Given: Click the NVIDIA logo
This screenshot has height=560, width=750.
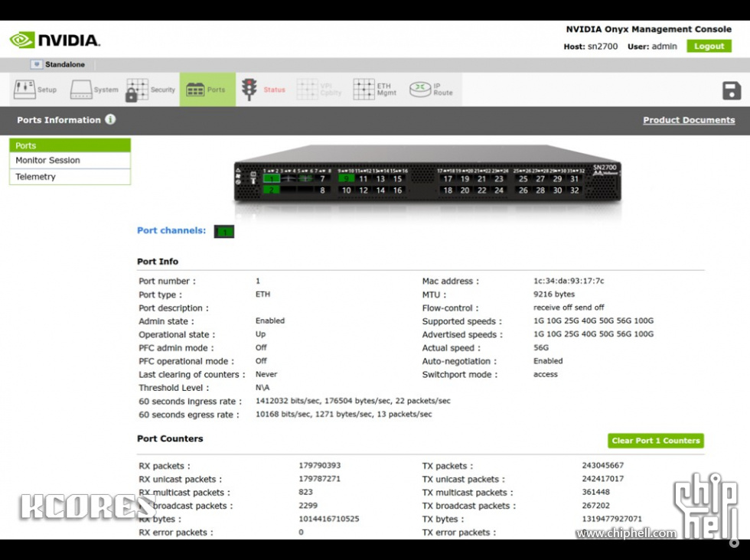Looking at the screenshot, I should coord(54,40).
